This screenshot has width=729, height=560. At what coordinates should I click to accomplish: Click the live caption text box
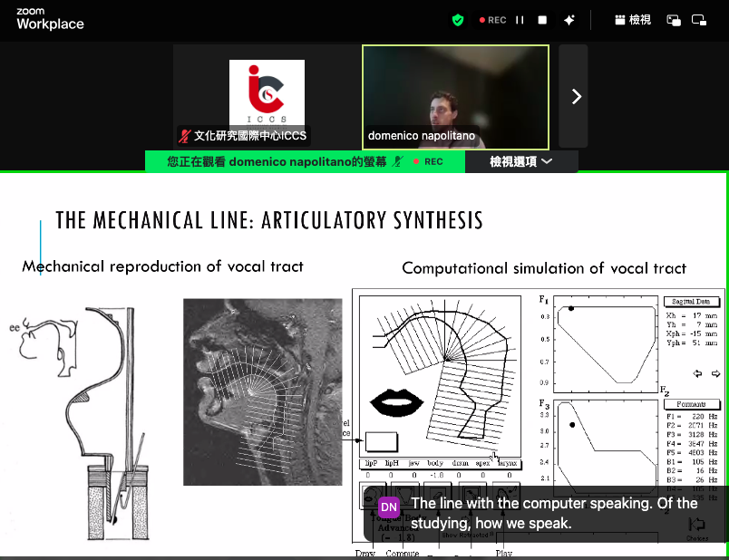pyautogui.click(x=546, y=514)
